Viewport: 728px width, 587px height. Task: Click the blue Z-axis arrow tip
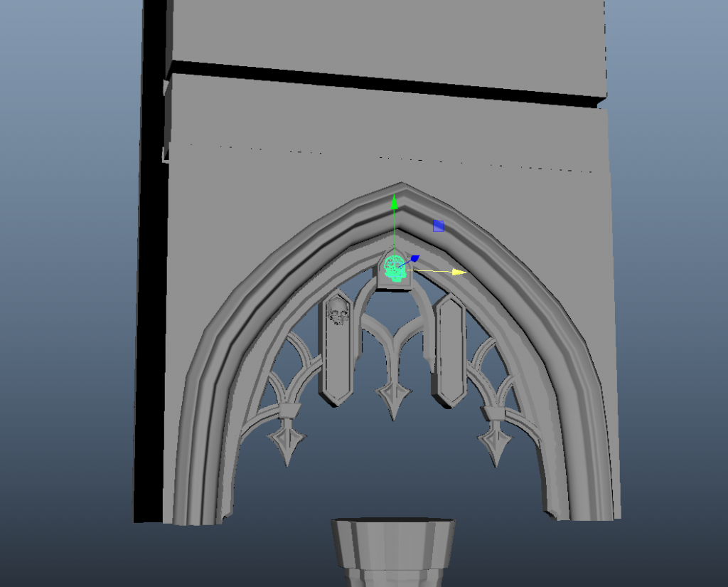coord(414,259)
